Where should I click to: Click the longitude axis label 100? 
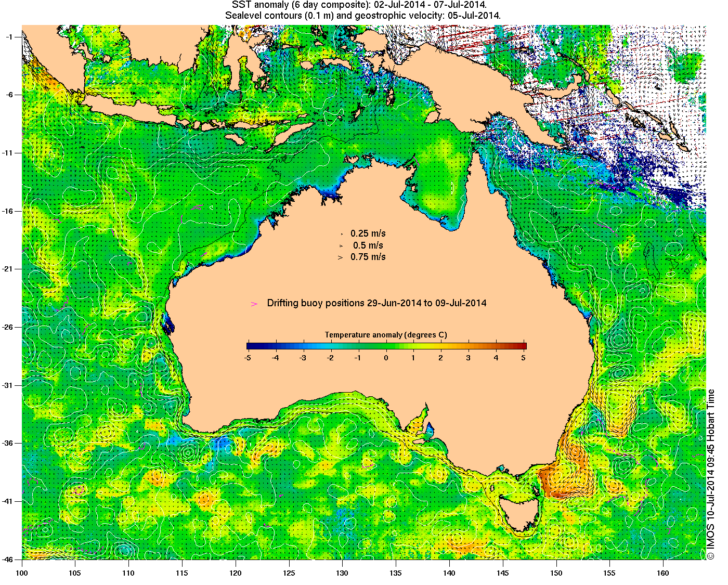coord(22,573)
